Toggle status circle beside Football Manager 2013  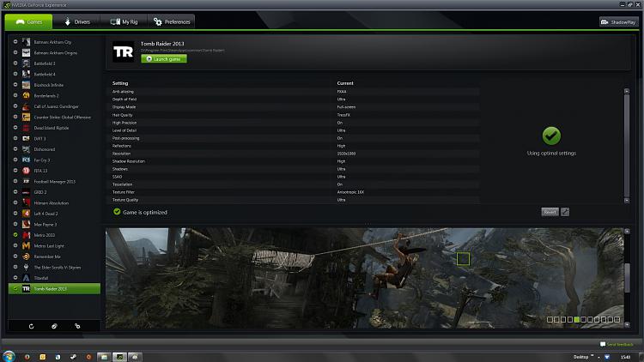click(15, 181)
